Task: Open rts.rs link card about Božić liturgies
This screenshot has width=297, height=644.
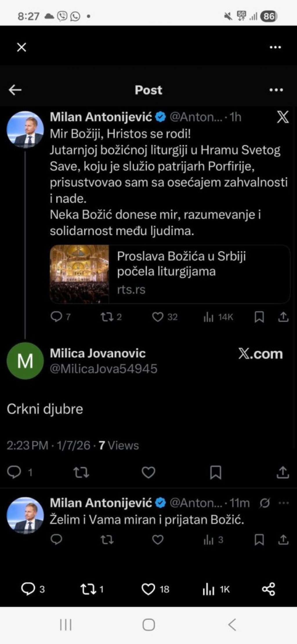Action: [x=170, y=274]
